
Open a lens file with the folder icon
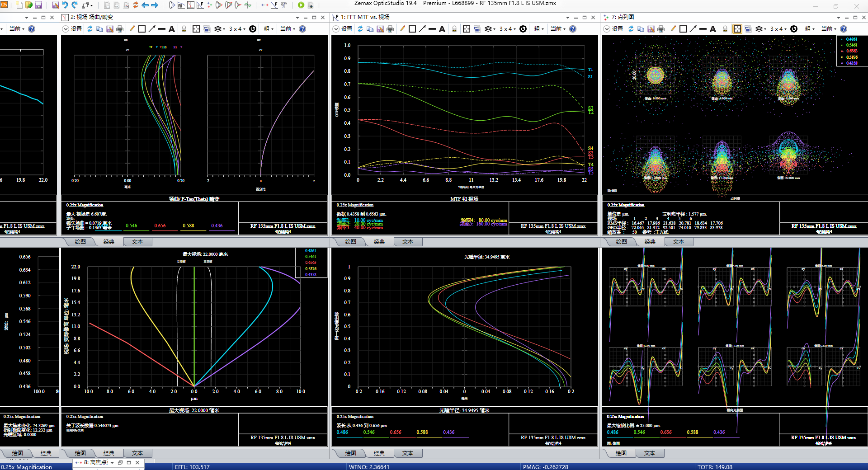point(29,5)
